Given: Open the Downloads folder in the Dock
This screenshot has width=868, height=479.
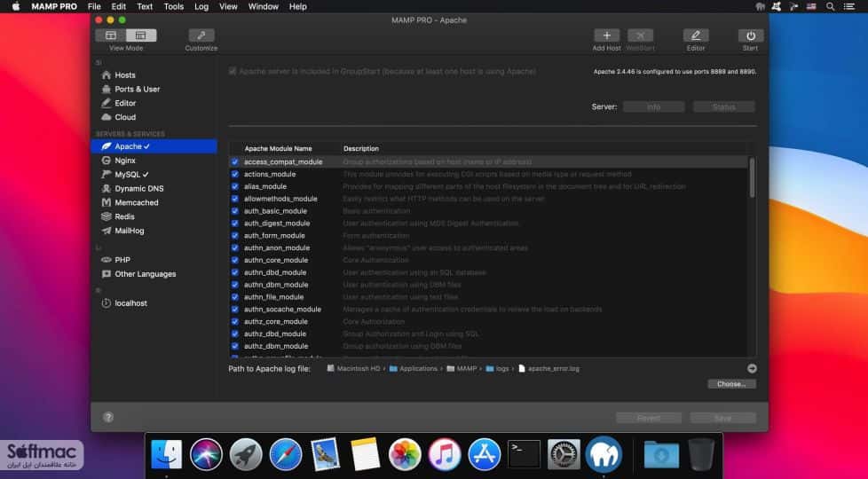Looking at the screenshot, I should click(x=661, y=454).
